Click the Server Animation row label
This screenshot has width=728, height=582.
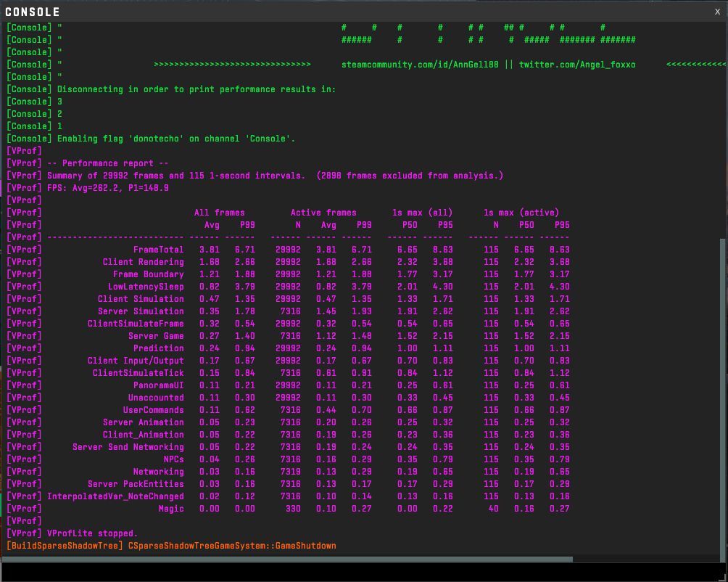(143, 422)
